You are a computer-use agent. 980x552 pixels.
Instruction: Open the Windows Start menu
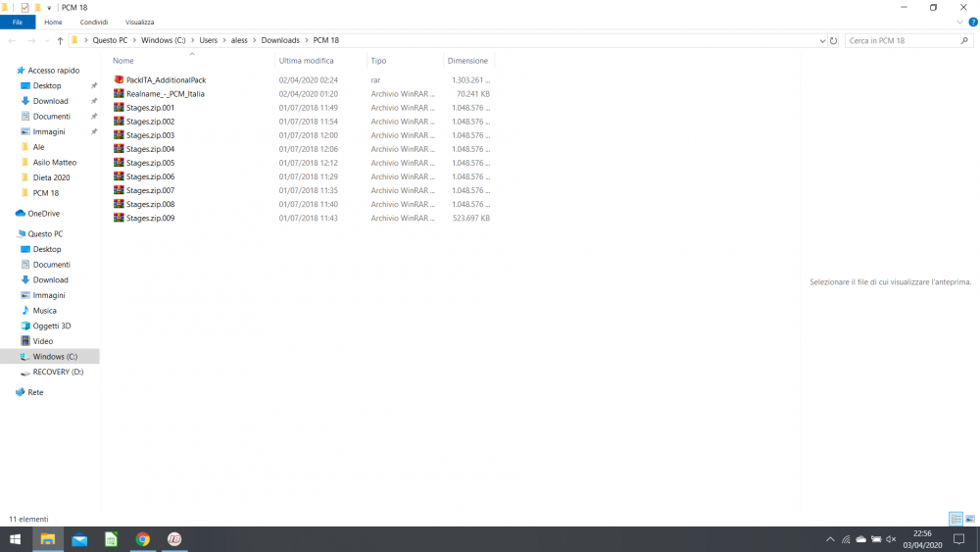tap(16, 539)
